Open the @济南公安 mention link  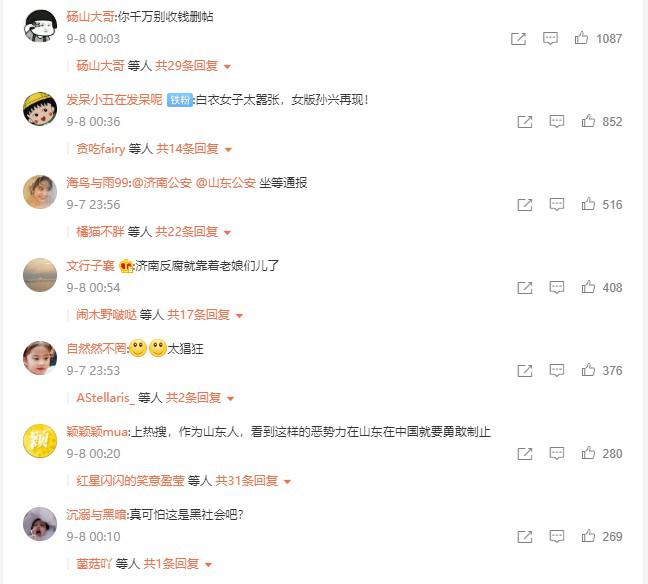(x=162, y=183)
